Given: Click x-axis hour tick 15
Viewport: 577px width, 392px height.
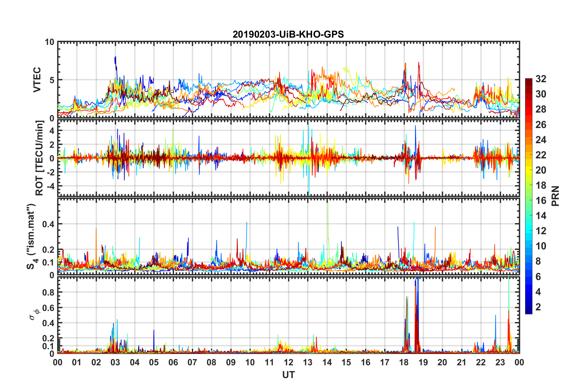Looking at the screenshot, I should [346, 362].
